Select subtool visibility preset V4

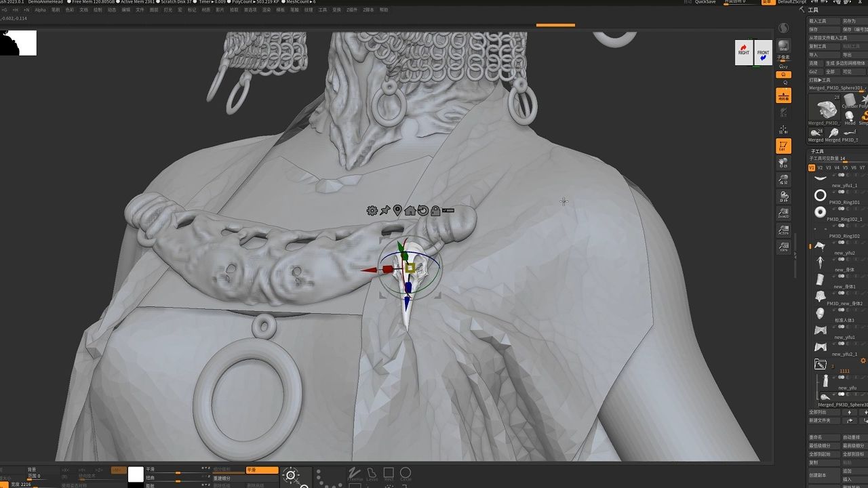pyautogui.click(x=837, y=167)
